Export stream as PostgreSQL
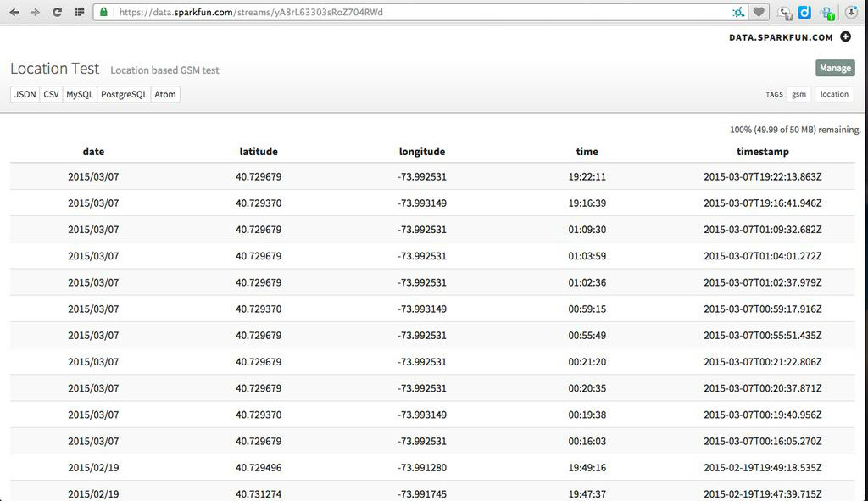Screen dimensions: 868x501 pyautogui.click(x=124, y=94)
